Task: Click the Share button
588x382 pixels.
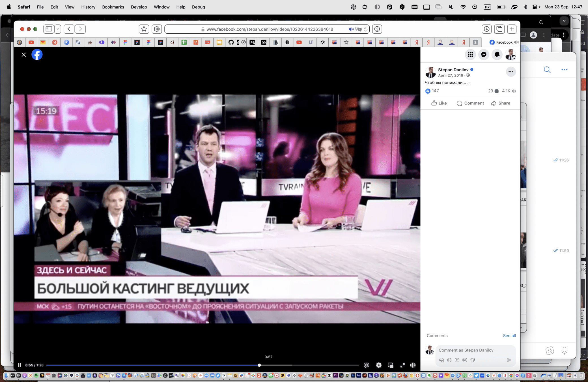Action: (501, 103)
